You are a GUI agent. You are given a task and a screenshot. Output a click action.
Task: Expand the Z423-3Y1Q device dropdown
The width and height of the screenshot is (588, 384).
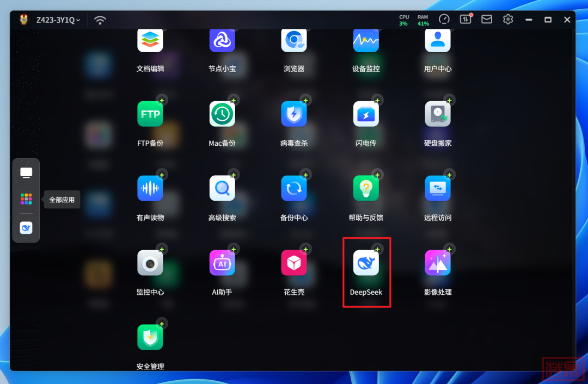[58, 20]
